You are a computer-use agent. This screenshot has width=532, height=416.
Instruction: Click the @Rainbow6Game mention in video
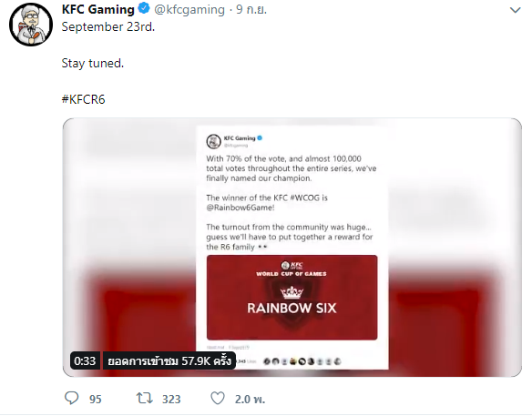240,208
